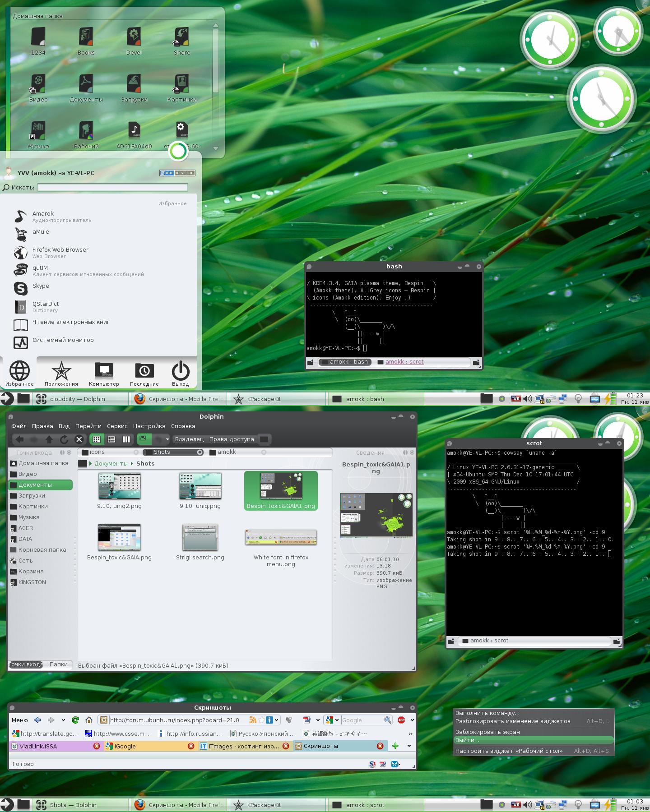The image size is (650, 812).
Task: Choose Выйти... from the desktop context menu
Action: [534, 740]
